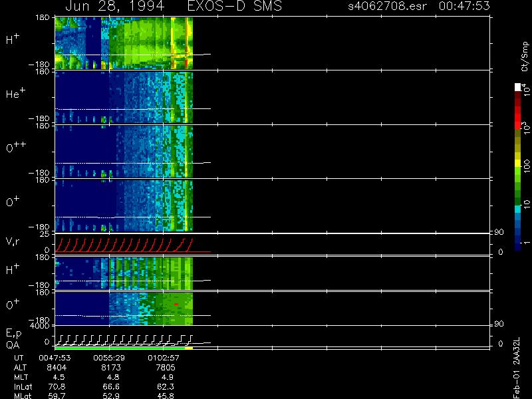Click the MLT value "4.8"
The image size is (532, 399).
[113, 377]
